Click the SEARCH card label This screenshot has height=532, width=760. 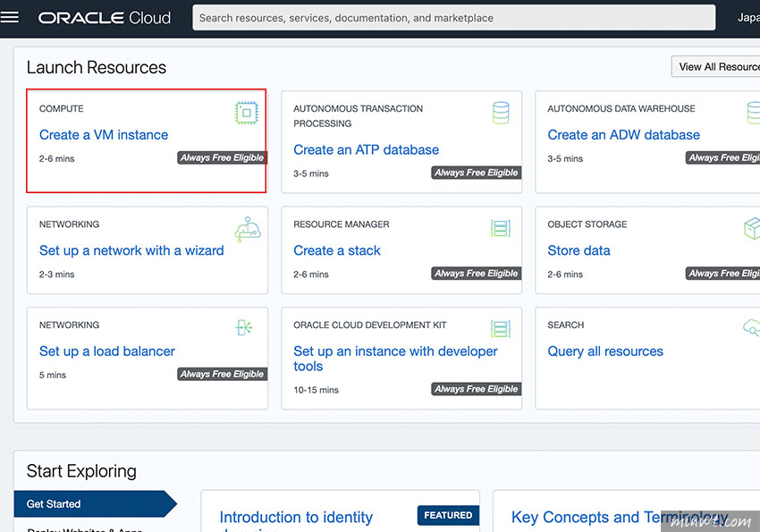566,325
